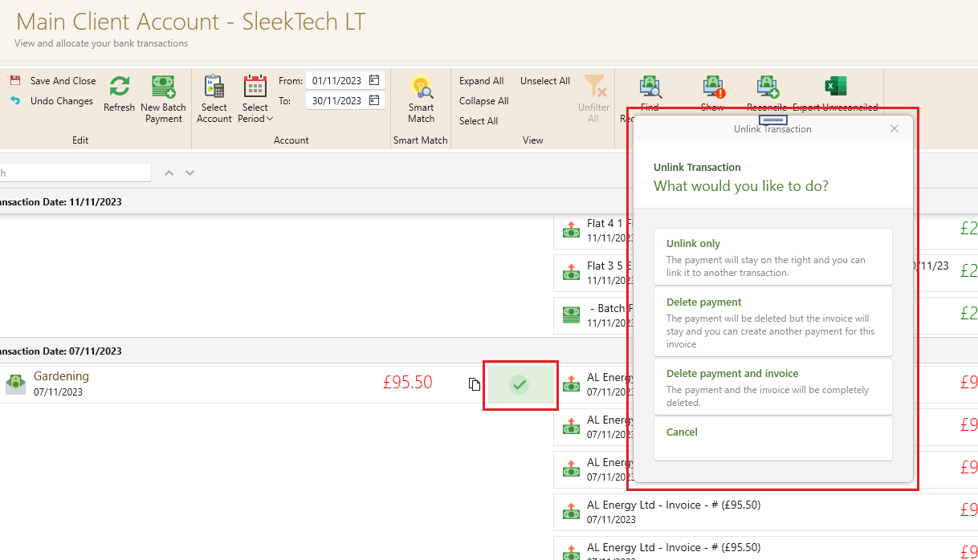Viewport: 978px width, 560px height.
Task: Click Expand All in View group
Action: [482, 81]
